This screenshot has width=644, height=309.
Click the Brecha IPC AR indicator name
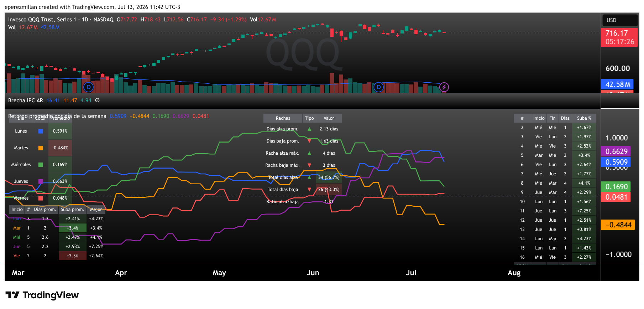26,101
